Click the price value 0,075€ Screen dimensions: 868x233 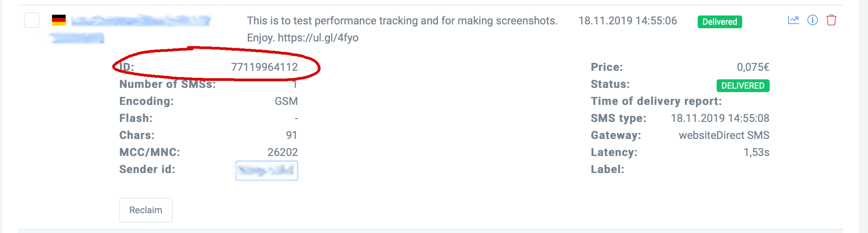(753, 67)
